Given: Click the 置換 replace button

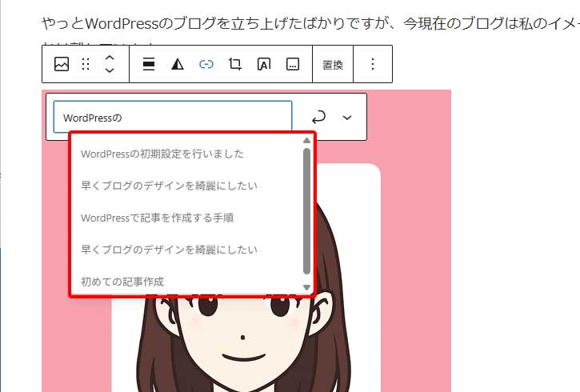Looking at the screenshot, I should pos(333,65).
